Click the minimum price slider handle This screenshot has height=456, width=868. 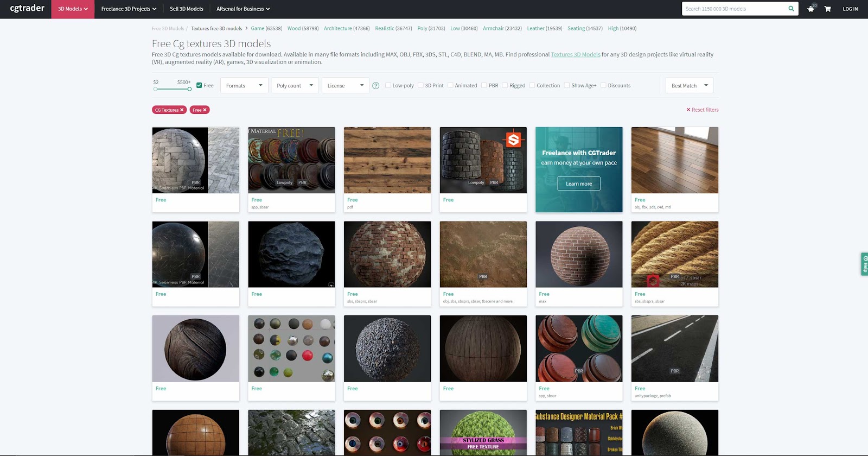[155, 89]
